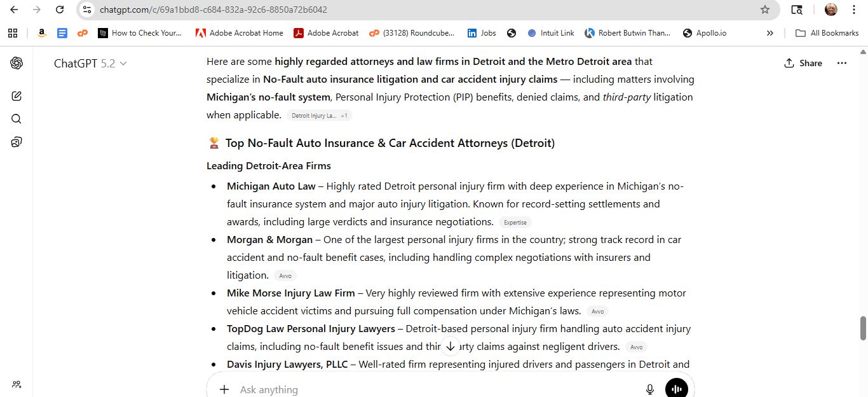Viewport: 868px width, 397px height.
Task: Open the Detroit Injury La... source citation
Action: [319, 116]
